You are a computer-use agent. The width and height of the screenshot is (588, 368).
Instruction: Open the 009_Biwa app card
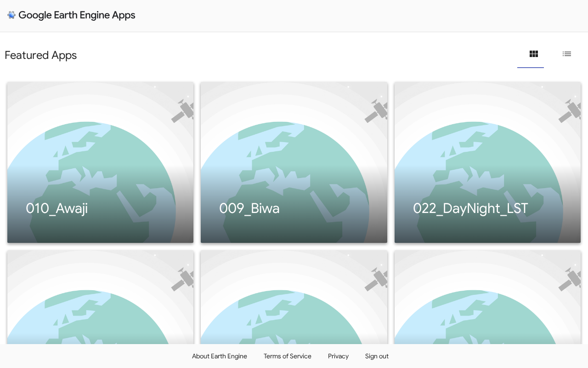294,162
